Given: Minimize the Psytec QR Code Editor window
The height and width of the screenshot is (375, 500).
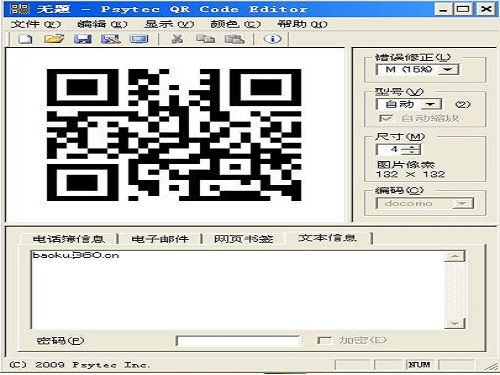Looking at the screenshot, I should click(443, 9).
